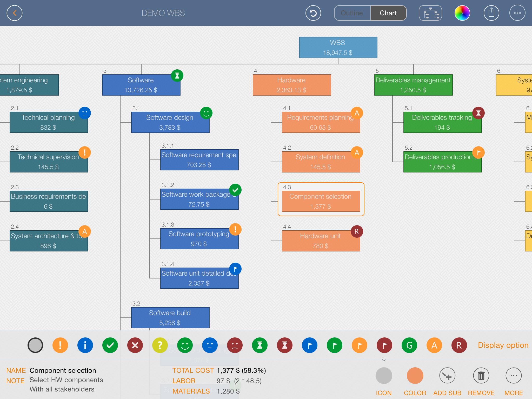Select the Hardware unit node

321,241
